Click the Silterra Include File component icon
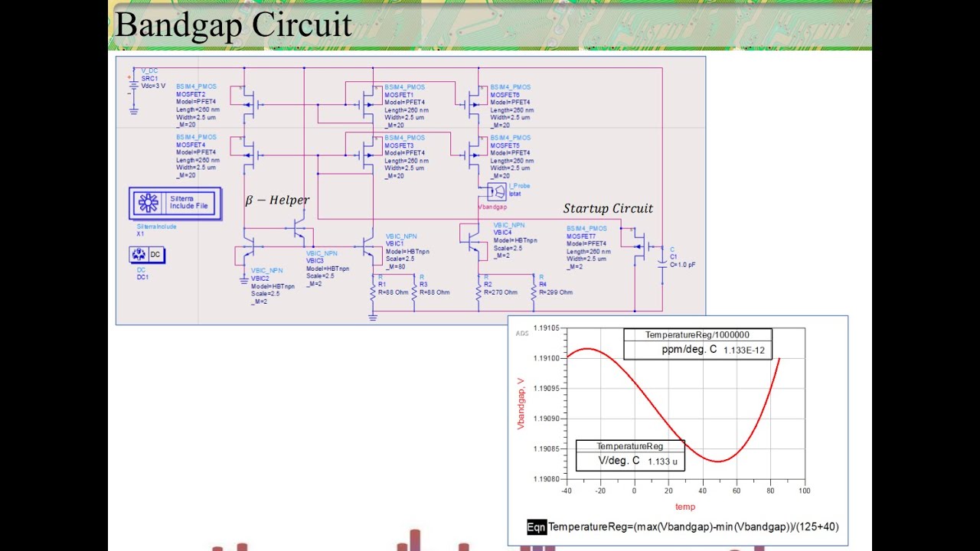The width and height of the screenshot is (980, 551). pyautogui.click(x=175, y=204)
